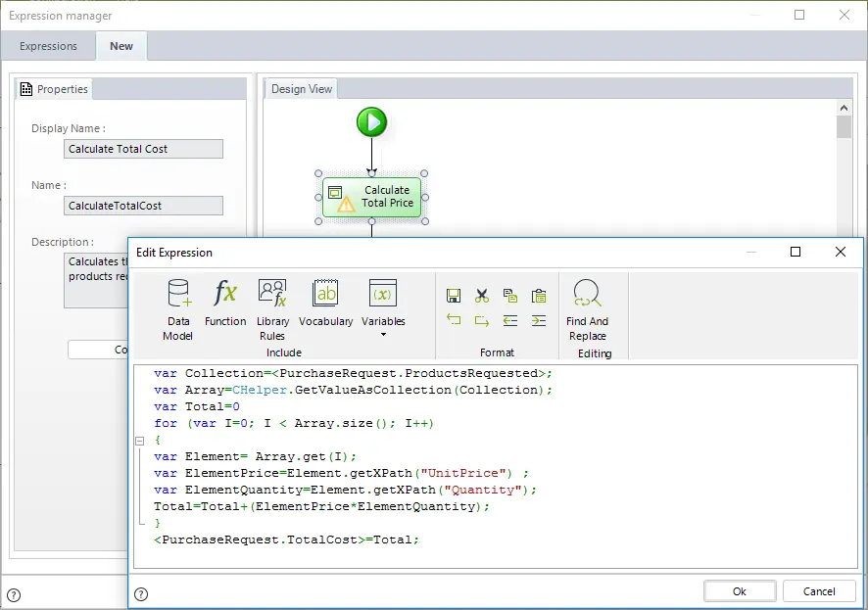Select the Design View tab
The width and height of the screenshot is (868, 610).
[x=301, y=89]
